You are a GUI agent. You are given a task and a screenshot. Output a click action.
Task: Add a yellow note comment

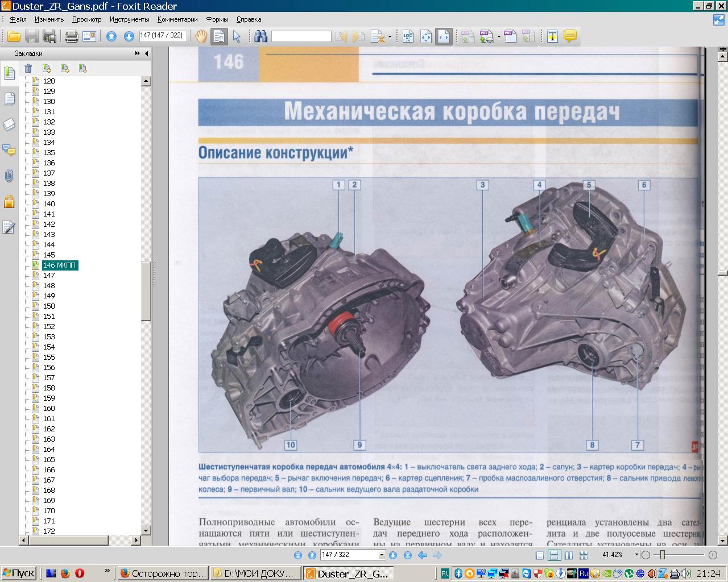point(570,36)
